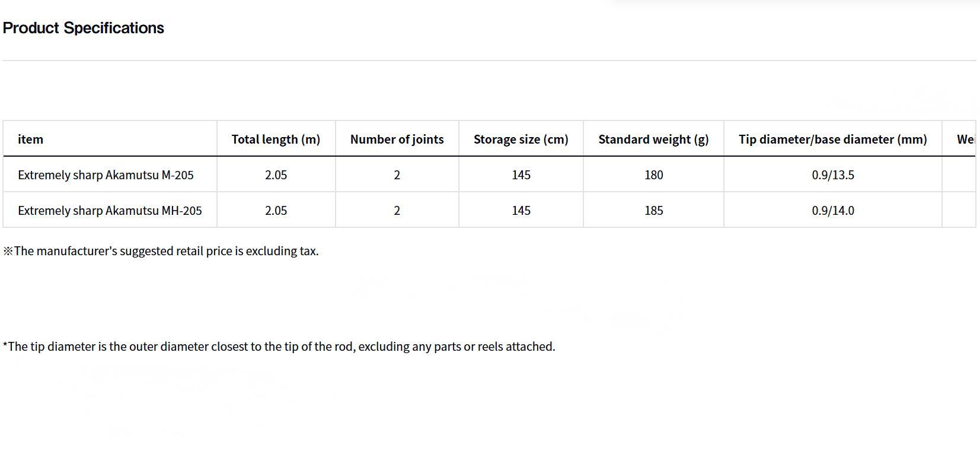Click the storage size in the MH-205 row
The image size is (980, 457).
(521, 211)
